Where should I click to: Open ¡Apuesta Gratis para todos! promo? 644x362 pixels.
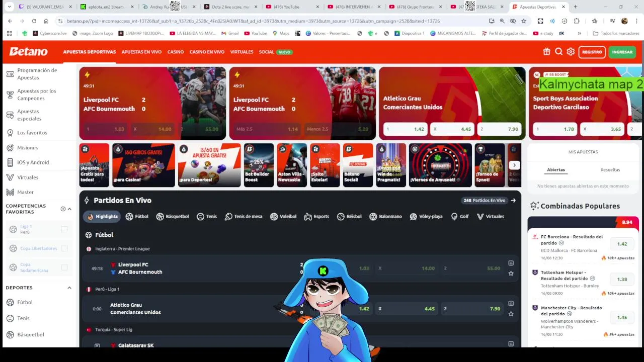click(x=94, y=165)
